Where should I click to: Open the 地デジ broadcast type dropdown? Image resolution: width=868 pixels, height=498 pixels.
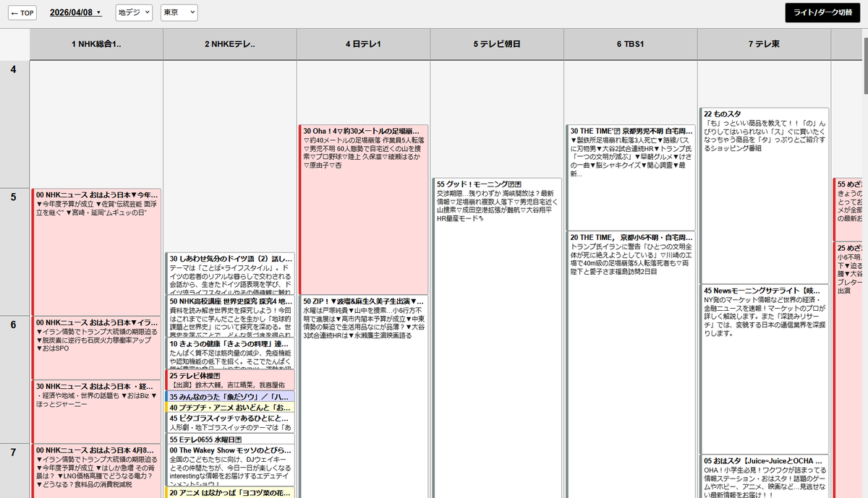click(x=135, y=13)
